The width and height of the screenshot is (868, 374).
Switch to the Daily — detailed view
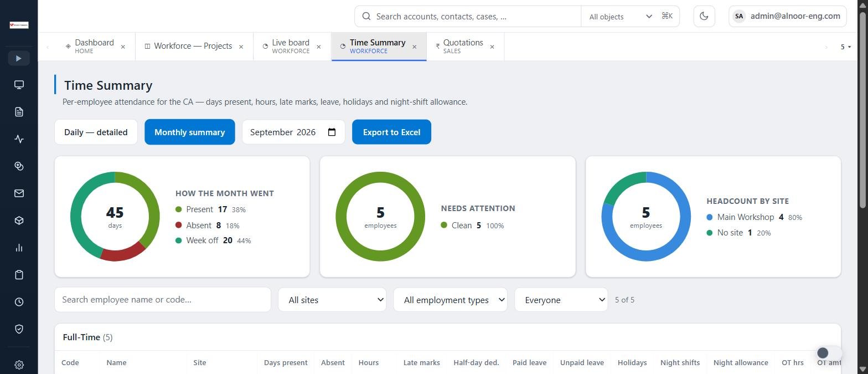(96, 132)
